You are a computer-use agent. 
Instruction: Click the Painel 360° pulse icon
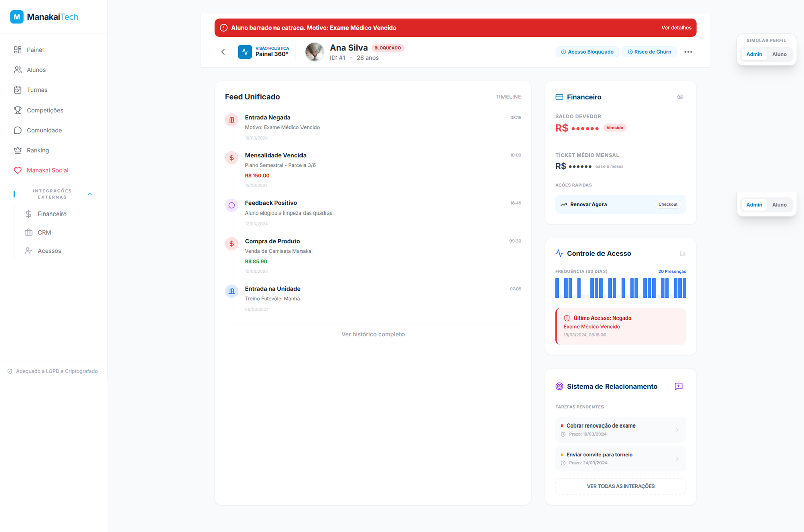(x=245, y=52)
